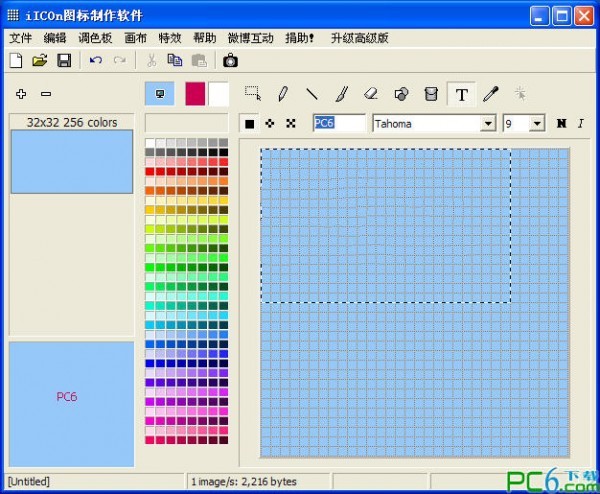Undo the last action
The image size is (600, 494).
click(x=95, y=60)
